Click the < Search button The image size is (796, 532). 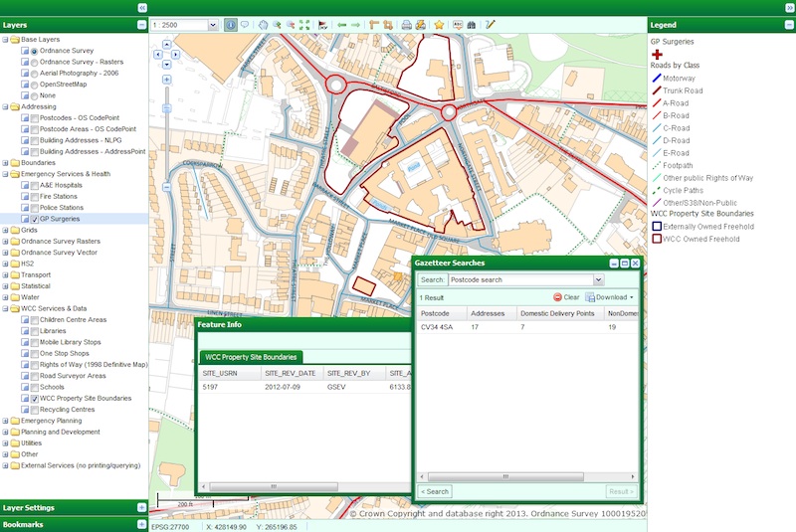434,491
